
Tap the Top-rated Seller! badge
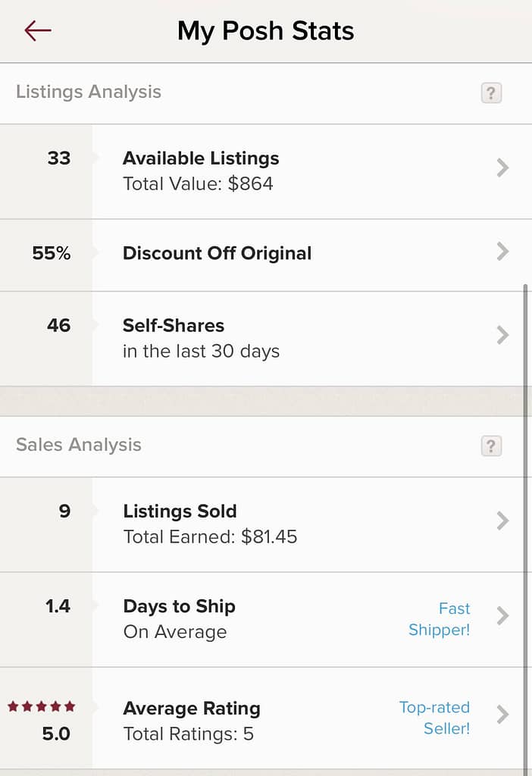[x=435, y=718]
